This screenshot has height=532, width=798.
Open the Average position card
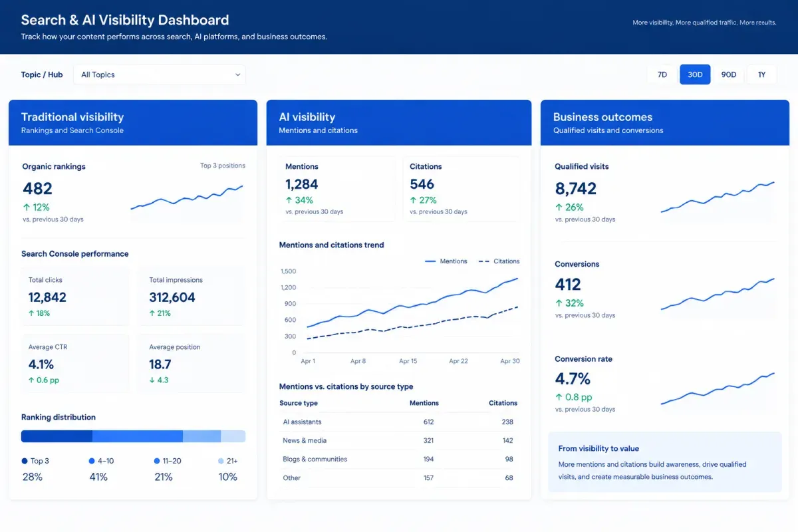(x=192, y=363)
